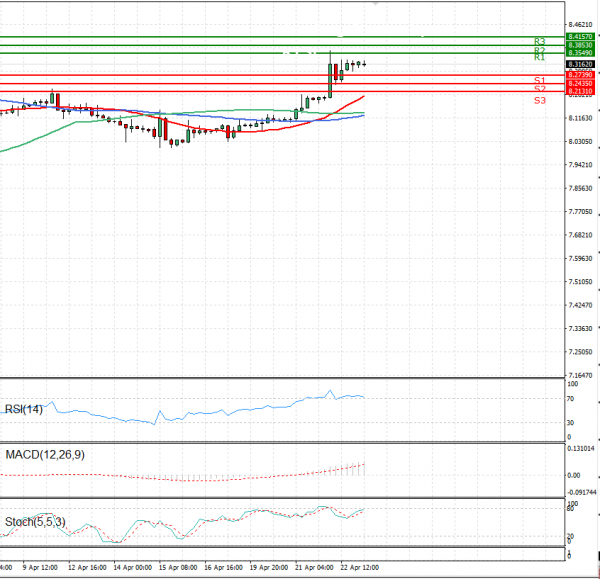Select the R3 resistance label

[x=540, y=41]
